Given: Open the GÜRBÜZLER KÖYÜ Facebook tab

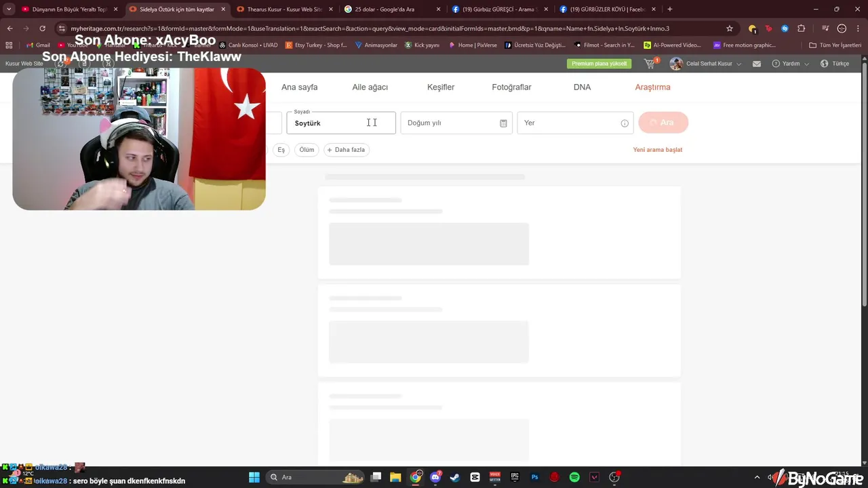Looking at the screenshot, I should click(602, 9).
